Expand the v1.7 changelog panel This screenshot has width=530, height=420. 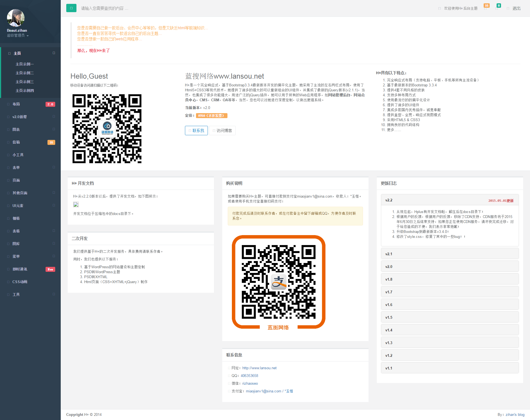click(450, 292)
